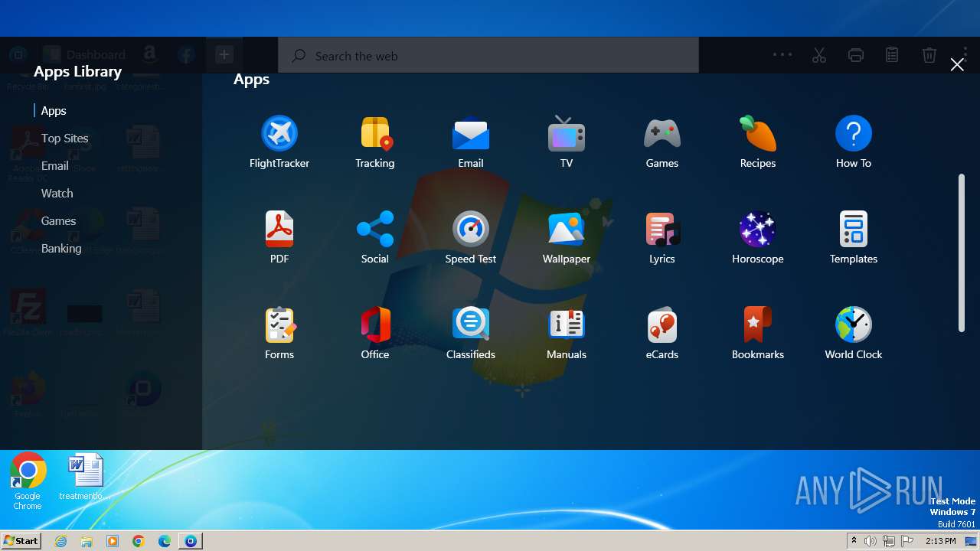Select Banking in the sidebar
Viewport: 980px width, 551px height.
point(61,249)
